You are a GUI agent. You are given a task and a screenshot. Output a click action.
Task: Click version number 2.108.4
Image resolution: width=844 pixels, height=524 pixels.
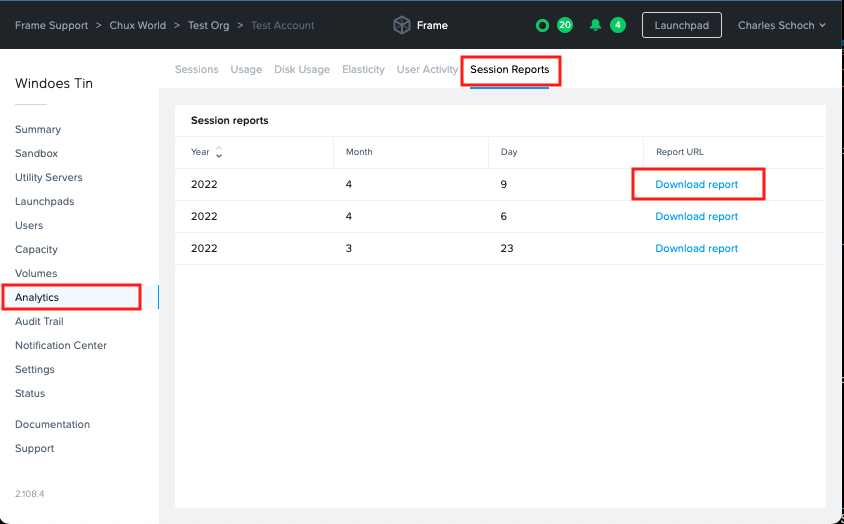pos(30,494)
